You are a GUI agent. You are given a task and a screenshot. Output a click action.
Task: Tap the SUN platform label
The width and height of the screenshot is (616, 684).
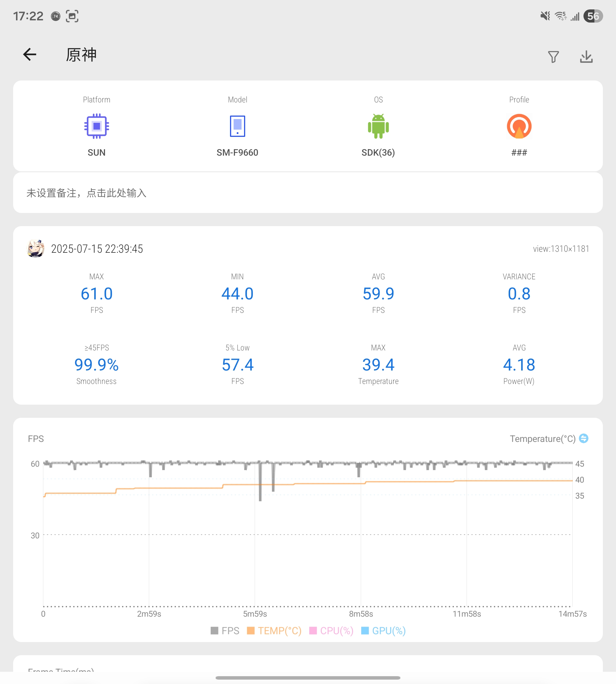(x=96, y=153)
